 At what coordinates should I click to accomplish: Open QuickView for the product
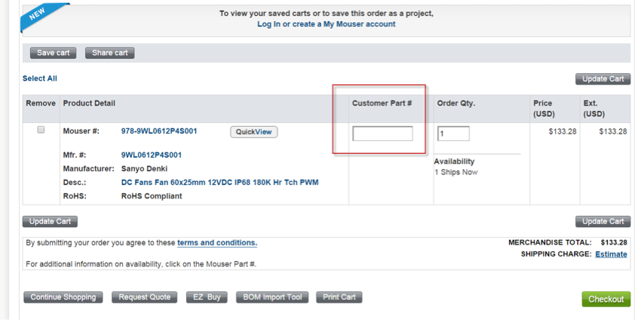tap(253, 132)
